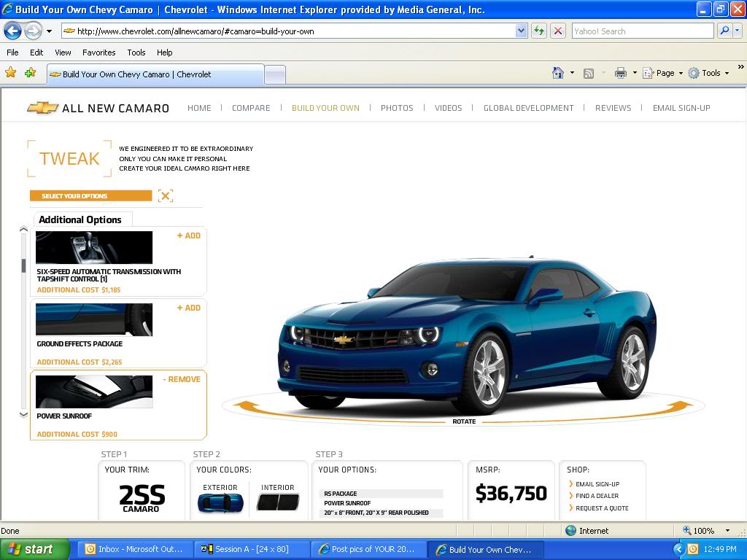Viewport: 747px width, 560px height.
Task: Select the black interior color swatch
Action: pyautogui.click(x=278, y=502)
